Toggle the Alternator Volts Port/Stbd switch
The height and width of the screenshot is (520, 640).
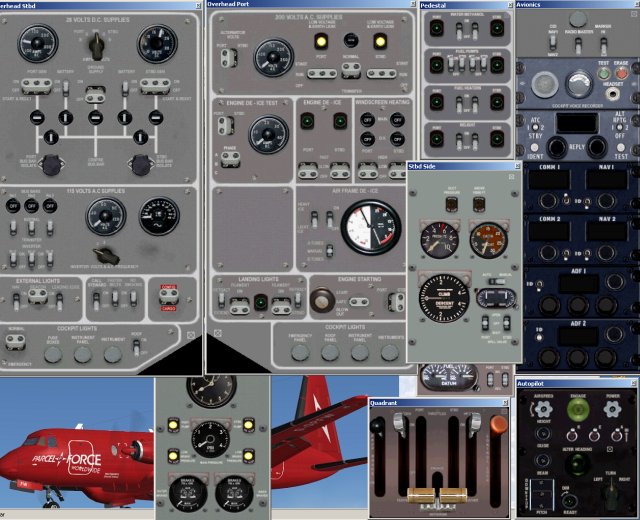229,57
